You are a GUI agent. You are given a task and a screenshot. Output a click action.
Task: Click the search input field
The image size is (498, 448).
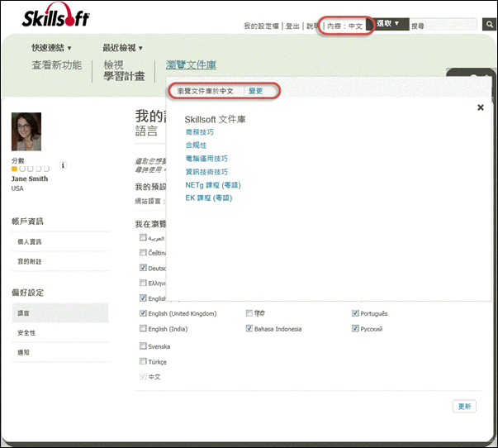pos(443,25)
